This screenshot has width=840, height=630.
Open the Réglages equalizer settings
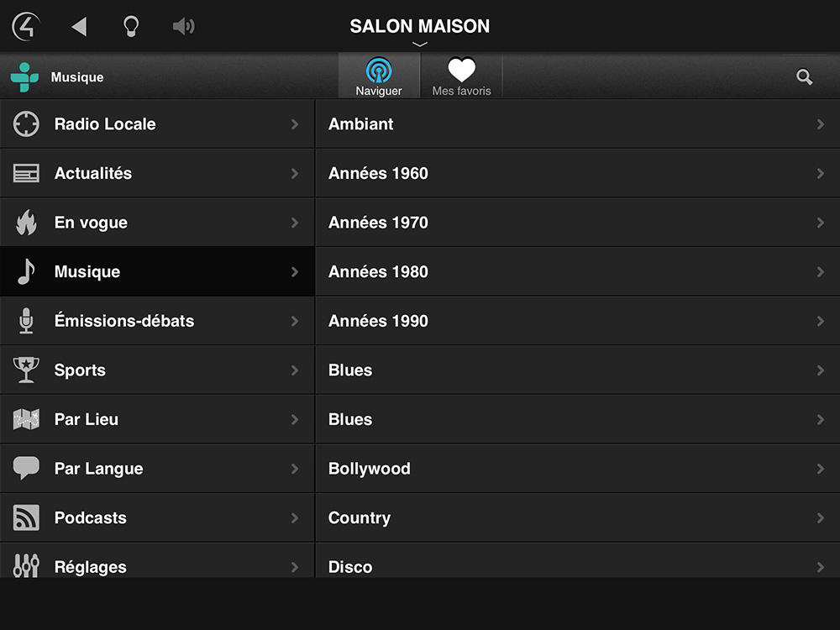click(157, 560)
